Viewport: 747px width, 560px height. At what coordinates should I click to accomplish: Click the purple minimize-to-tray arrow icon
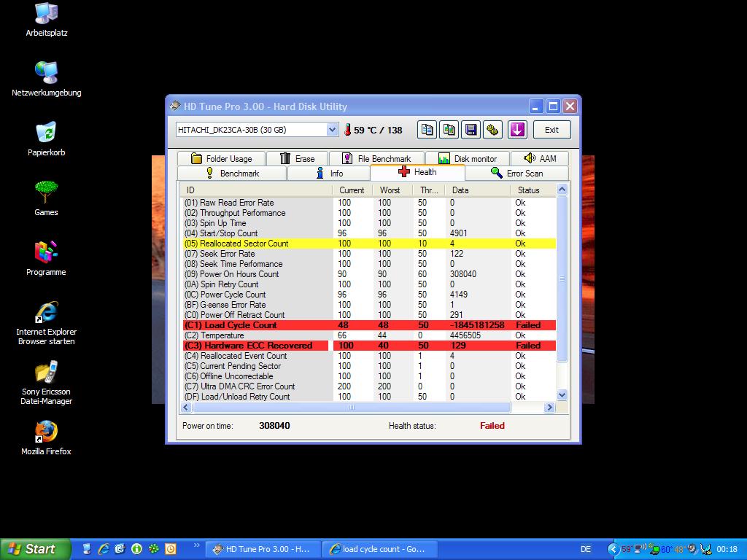pos(517,130)
